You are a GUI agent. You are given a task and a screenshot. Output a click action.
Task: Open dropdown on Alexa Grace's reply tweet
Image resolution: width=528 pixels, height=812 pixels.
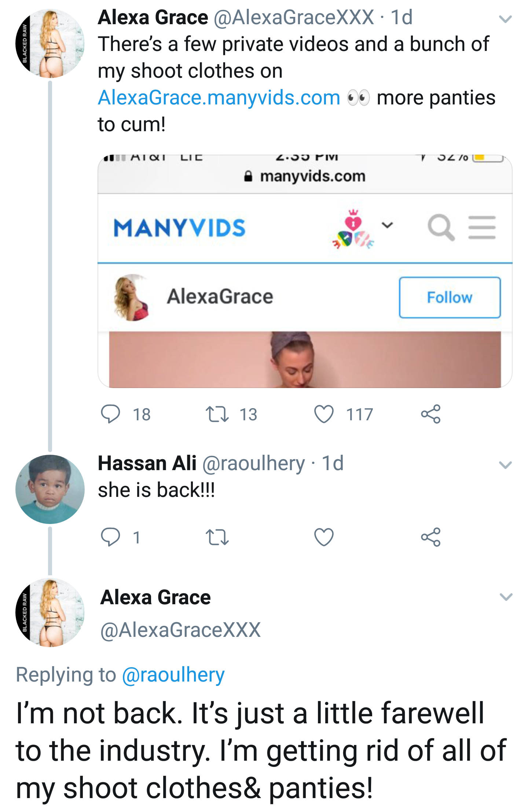(x=506, y=597)
